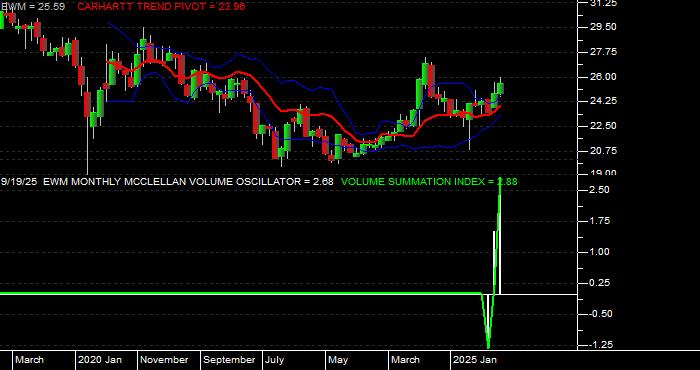Click the 26.00 price axis label
Screen dimensions: 700x370
[x=604, y=77]
